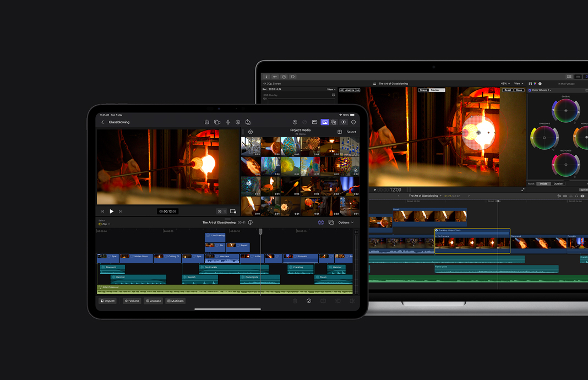This screenshot has width=588, height=380.
Task: Click the Done button in the color panel
Action: [x=518, y=90]
